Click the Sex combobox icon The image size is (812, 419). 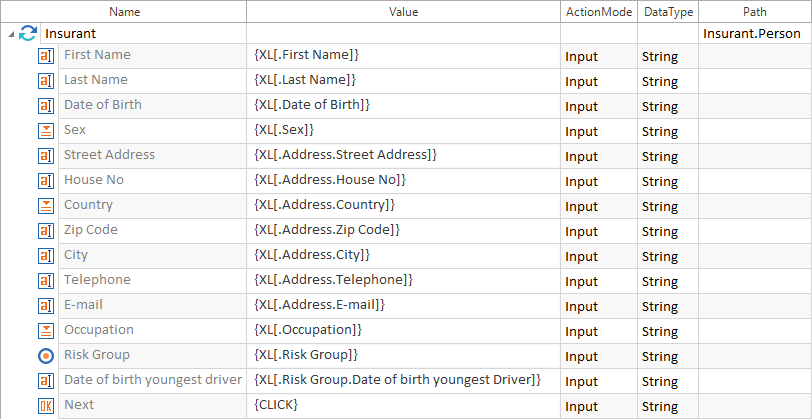[x=46, y=131]
